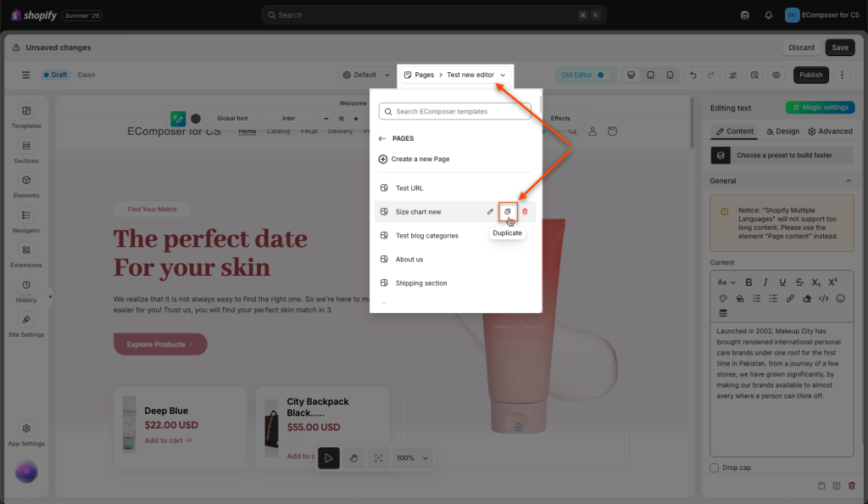Open code view in text editor
Screen dimensions: 868x504
824,299
